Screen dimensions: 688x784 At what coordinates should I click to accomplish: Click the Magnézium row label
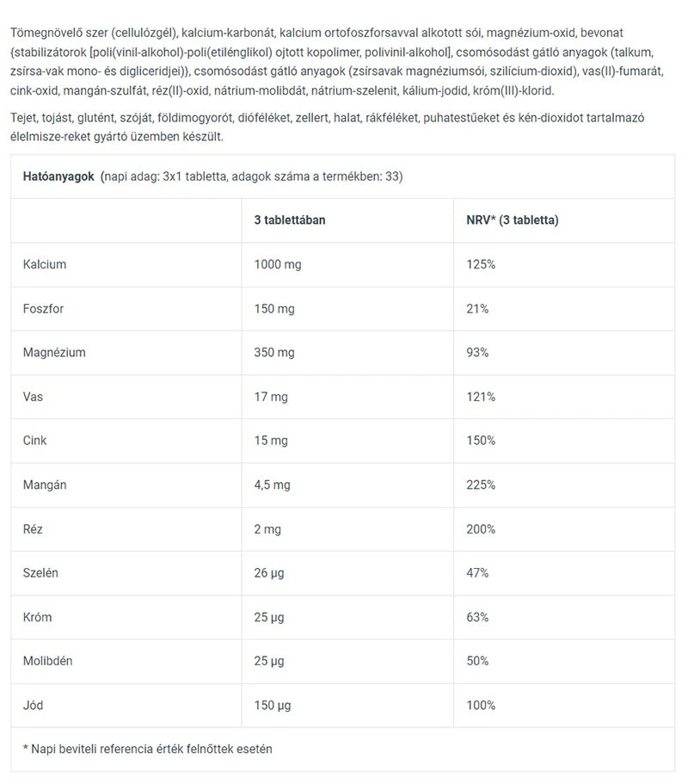click(54, 352)
